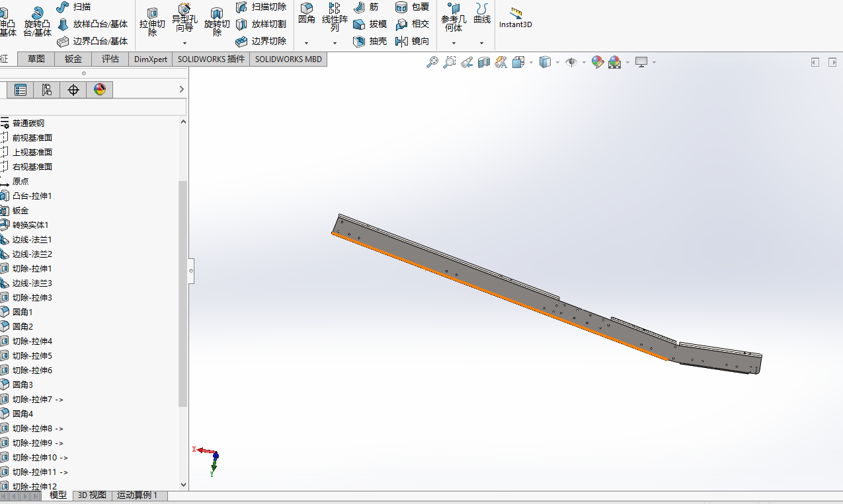Open the DimXpertManager panel tab

pos(73,90)
